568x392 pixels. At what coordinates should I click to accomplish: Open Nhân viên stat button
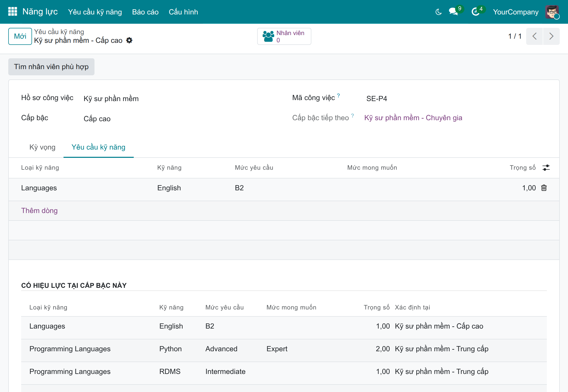click(284, 36)
